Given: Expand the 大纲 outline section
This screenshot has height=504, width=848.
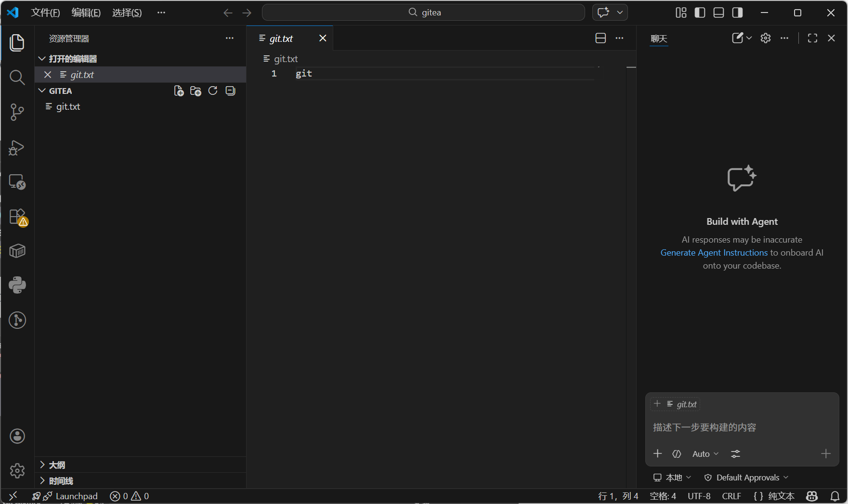Looking at the screenshot, I should (57, 465).
